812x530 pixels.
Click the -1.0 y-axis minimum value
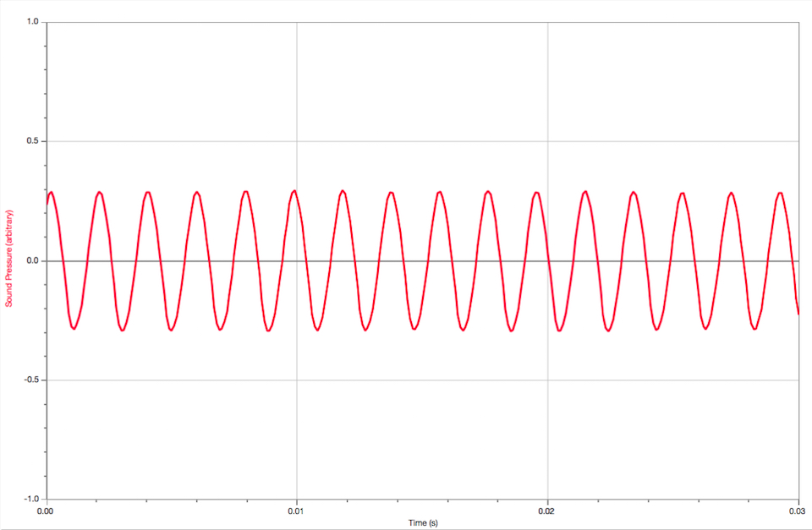pos(30,499)
